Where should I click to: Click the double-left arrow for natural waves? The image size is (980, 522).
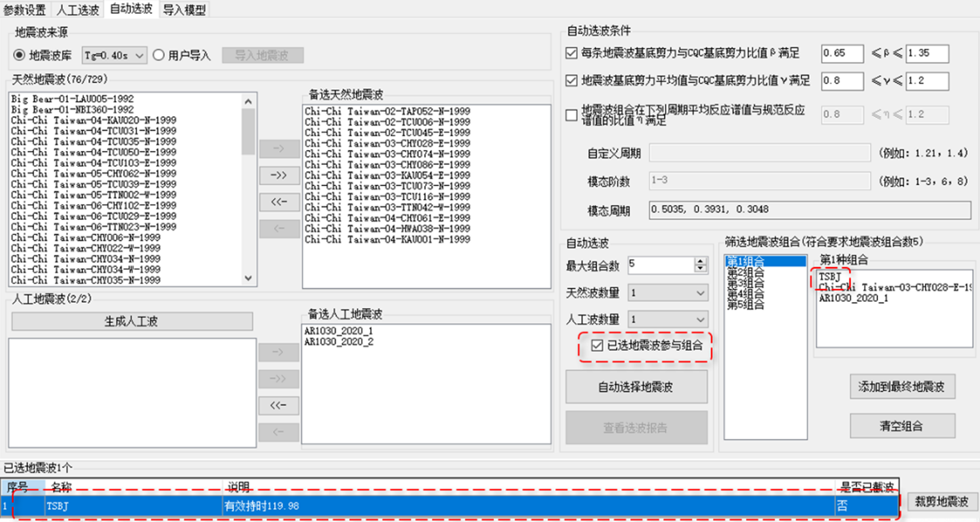pyautogui.click(x=279, y=202)
